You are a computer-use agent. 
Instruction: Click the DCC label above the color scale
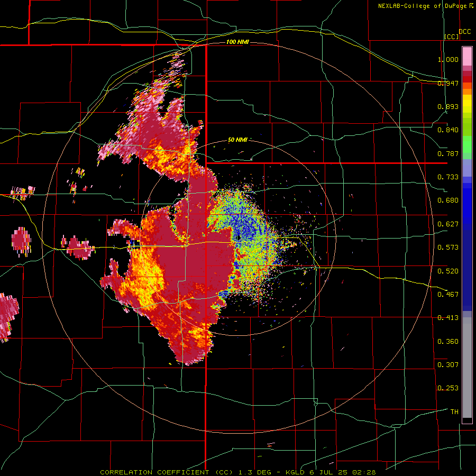click(x=464, y=32)
